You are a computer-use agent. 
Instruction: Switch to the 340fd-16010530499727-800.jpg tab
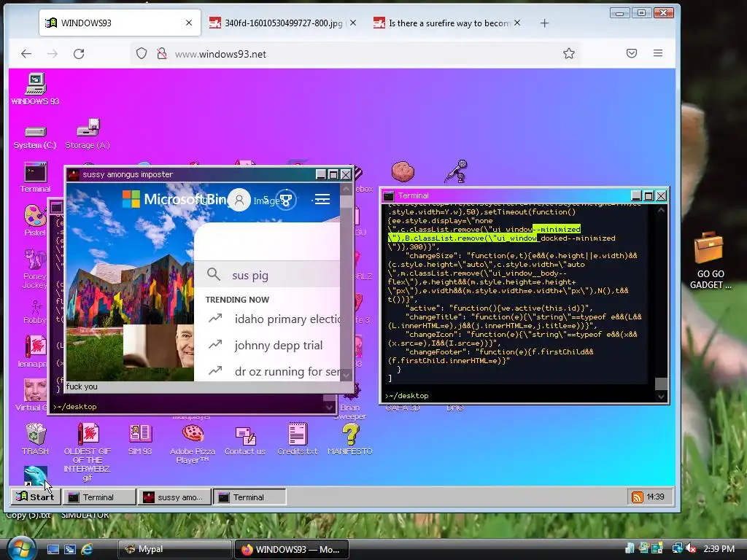pyautogui.click(x=283, y=23)
